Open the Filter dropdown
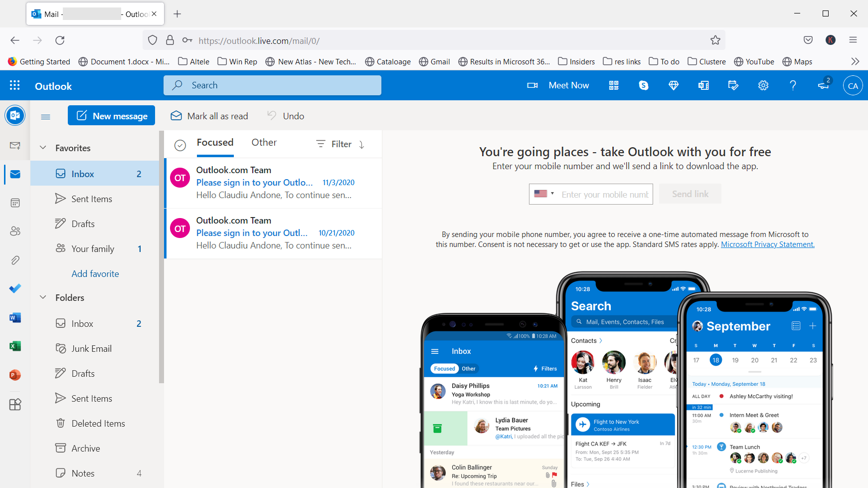The image size is (868, 488). click(334, 144)
